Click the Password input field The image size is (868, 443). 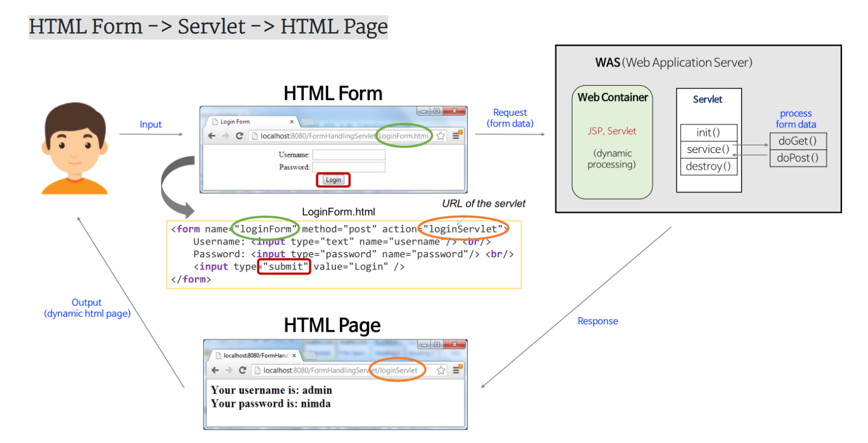point(348,166)
